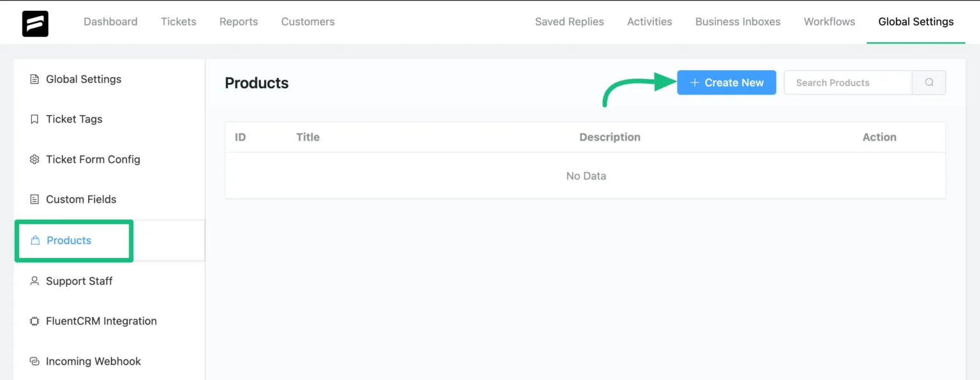Navigate to the Reports section
The height and width of the screenshot is (380, 980).
point(239,21)
